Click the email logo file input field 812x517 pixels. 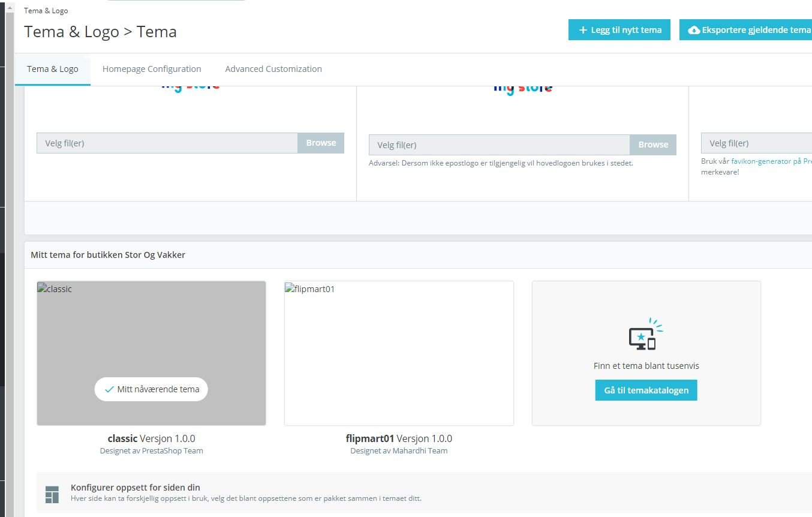[x=500, y=145]
